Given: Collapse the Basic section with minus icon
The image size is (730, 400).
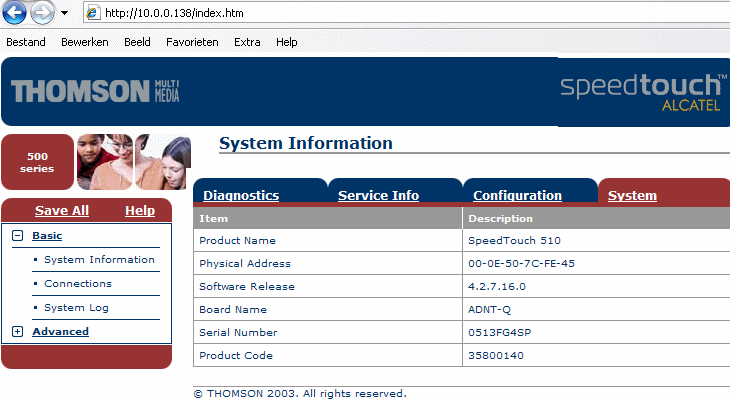Looking at the screenshot, I should [17, 236].
